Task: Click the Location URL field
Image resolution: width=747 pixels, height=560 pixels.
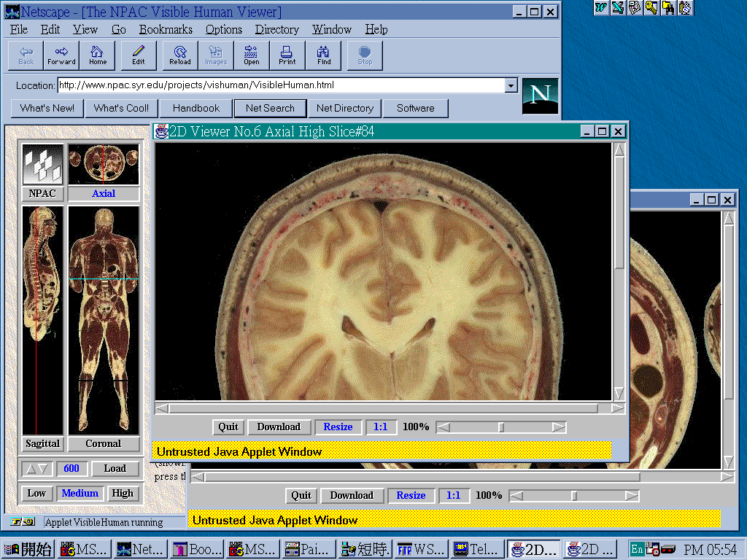Action: [281, 86]
